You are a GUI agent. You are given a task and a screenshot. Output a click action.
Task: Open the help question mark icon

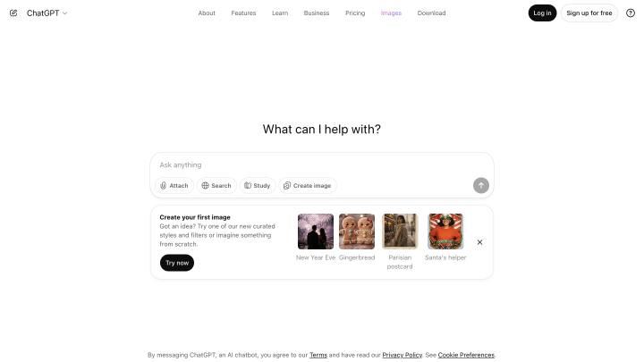[x=631, y=13]
